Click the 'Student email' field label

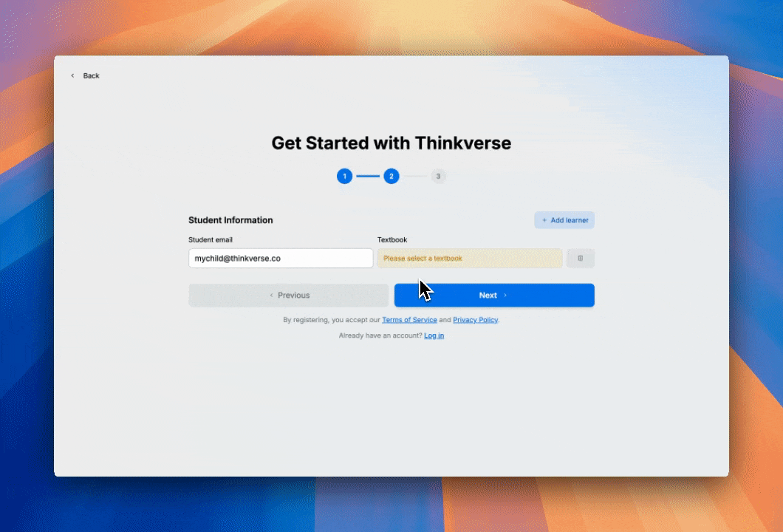[x=211, y=240]
